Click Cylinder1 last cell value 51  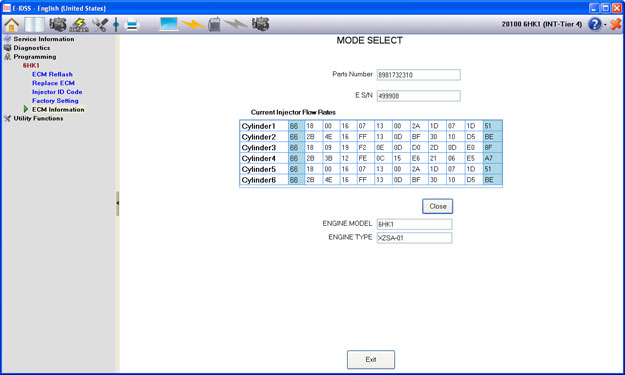(x=492, y=126)
